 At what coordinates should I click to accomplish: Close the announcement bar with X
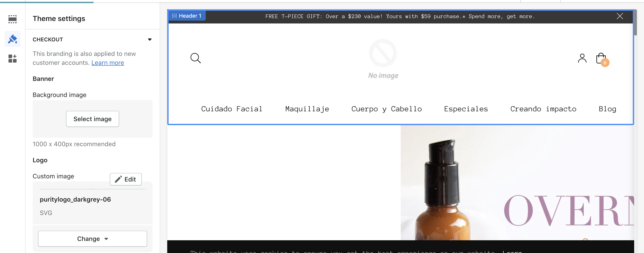(x=619, y=16)
